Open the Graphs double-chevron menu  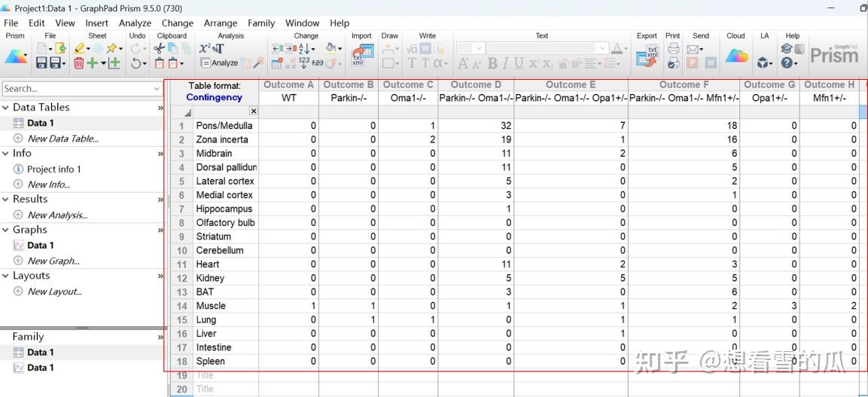pos(160,231)
